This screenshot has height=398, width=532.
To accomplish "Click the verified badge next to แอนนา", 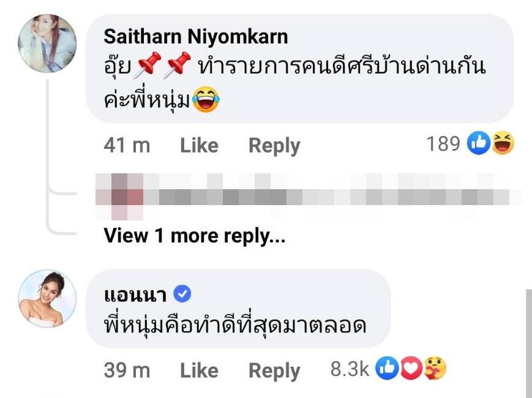I will [183, 295].
